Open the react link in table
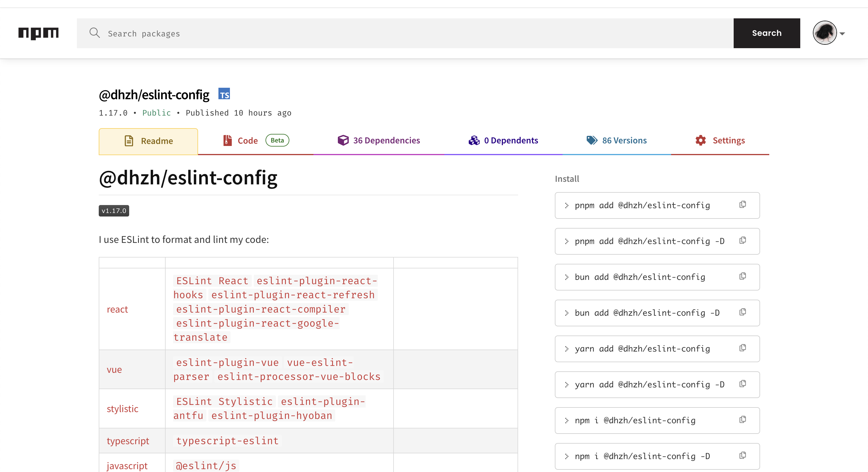The image size is (868, 472). (x=117, y=309)
